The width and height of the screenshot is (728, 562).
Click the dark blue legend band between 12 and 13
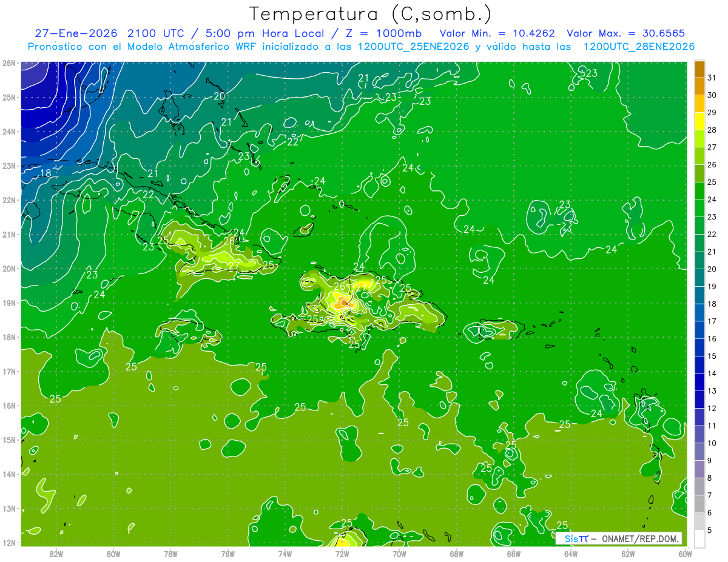[699, 399]
